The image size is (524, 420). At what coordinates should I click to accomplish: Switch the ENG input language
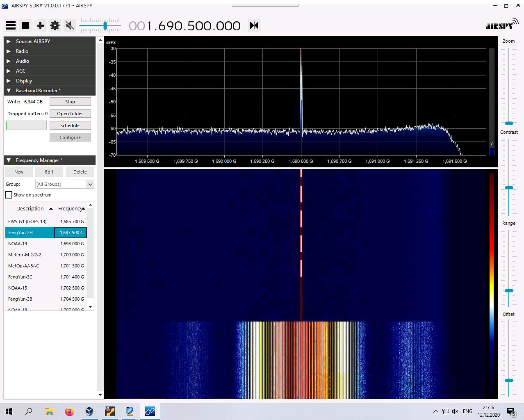pos(467,411)
